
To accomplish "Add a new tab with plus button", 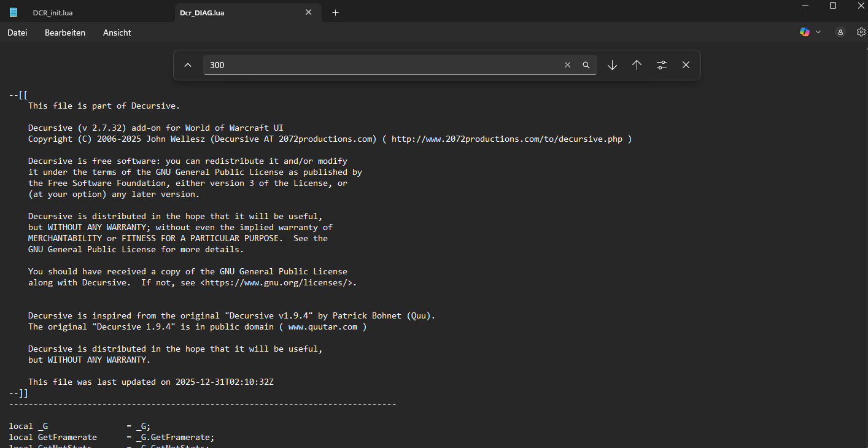I will pyautogui.click(x=335, y=12).
